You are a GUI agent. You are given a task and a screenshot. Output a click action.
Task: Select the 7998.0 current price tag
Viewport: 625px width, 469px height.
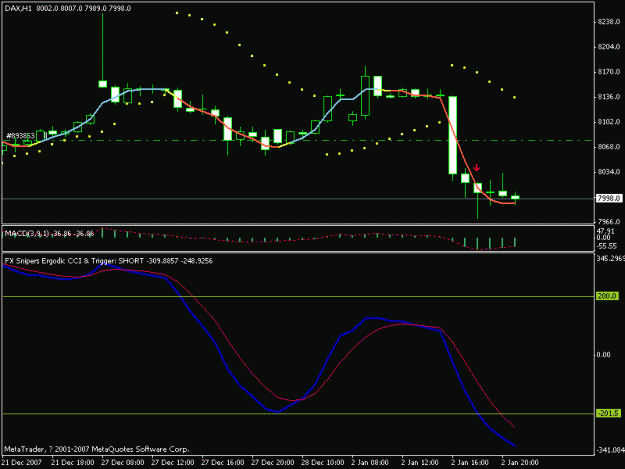point(609,198)
